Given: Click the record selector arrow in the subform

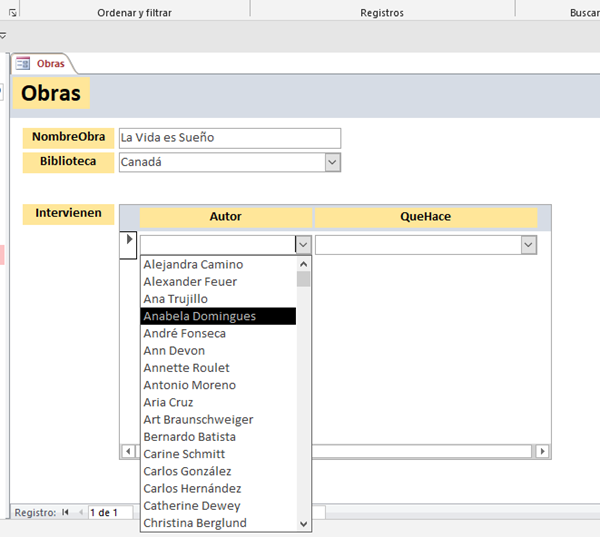Looking at the screenshot, I should (128, 240).
